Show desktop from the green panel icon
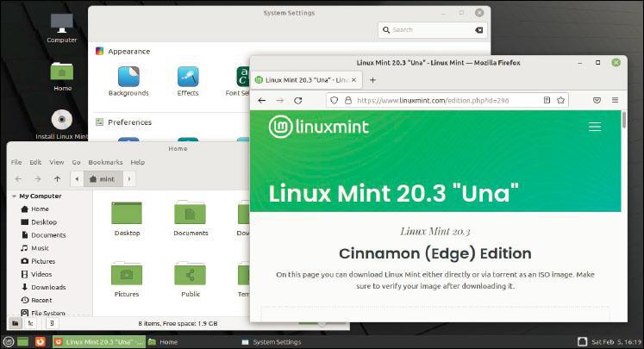This screenshot has width=644, height=349. (x=23, y=341)
